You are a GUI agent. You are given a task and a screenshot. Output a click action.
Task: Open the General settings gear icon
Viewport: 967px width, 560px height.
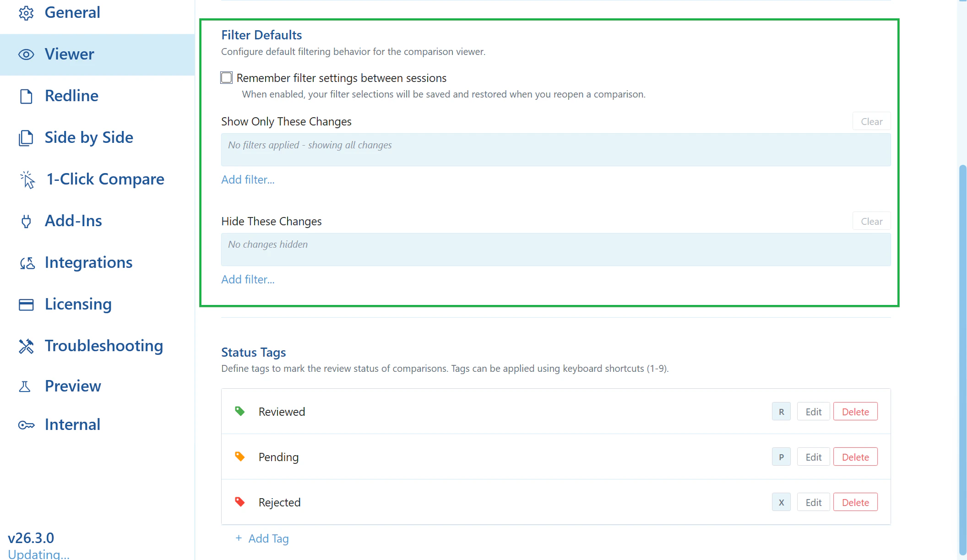26,13
